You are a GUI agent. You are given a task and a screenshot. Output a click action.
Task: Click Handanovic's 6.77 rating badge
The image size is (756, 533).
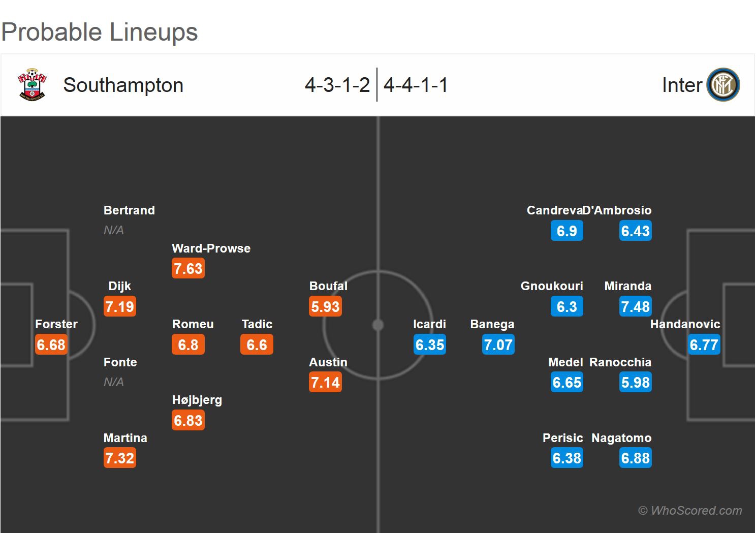[704, 344]
